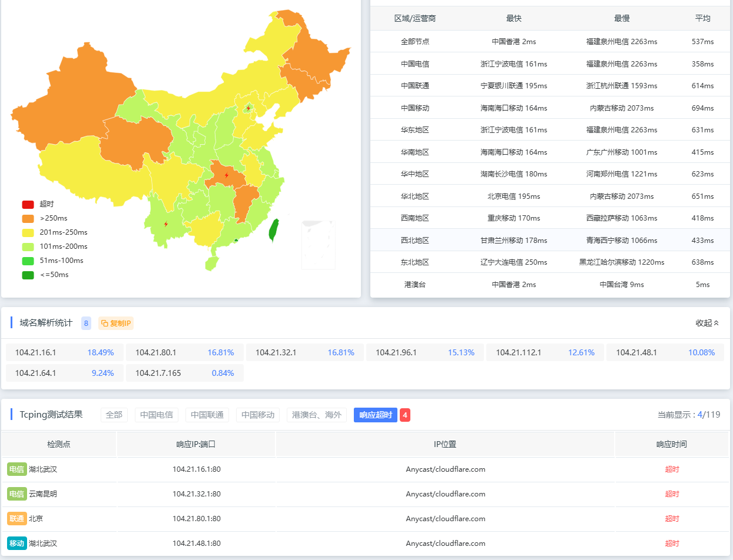Click the 联通 badge in 北京 row
The image size is (733, 560).
coord(16,519)
